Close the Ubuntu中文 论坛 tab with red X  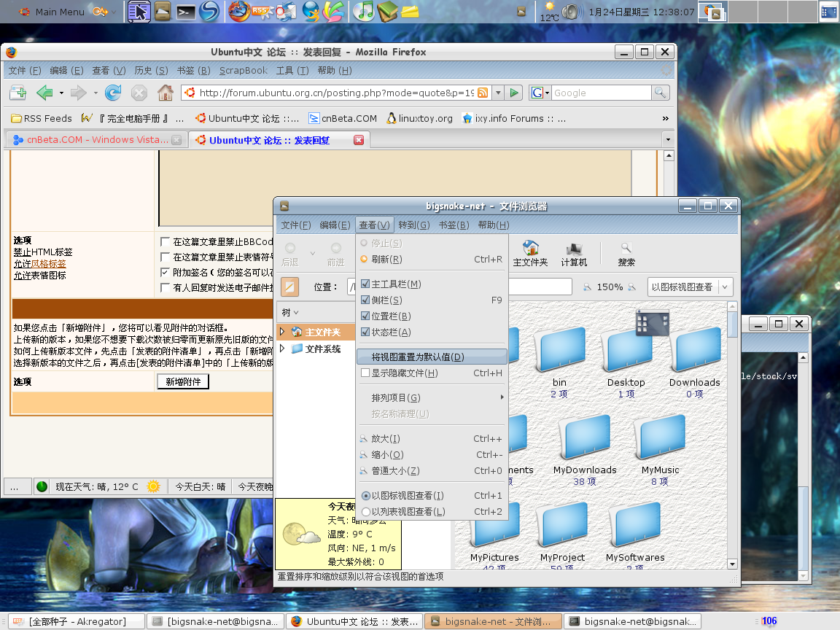point(359,140)
